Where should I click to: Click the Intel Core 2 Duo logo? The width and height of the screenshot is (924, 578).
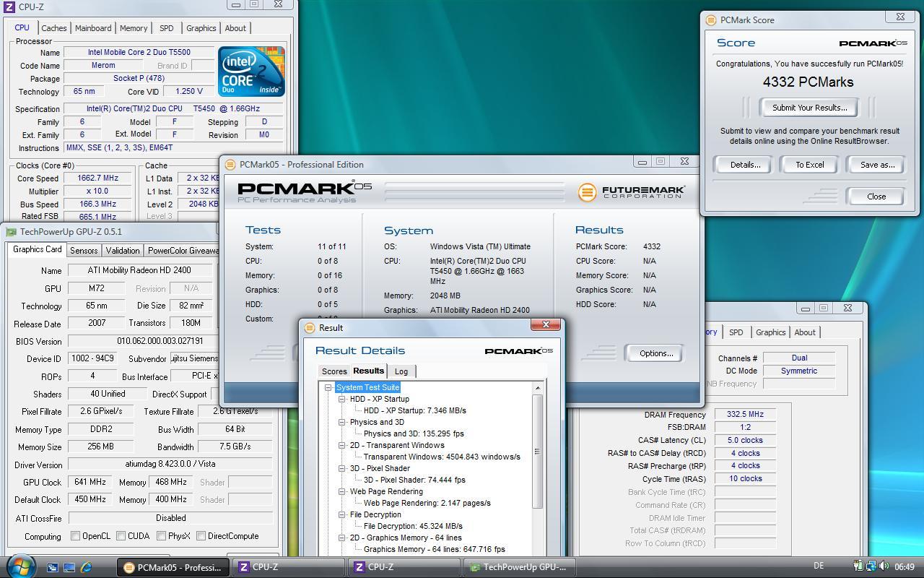[x=251, y=72]
